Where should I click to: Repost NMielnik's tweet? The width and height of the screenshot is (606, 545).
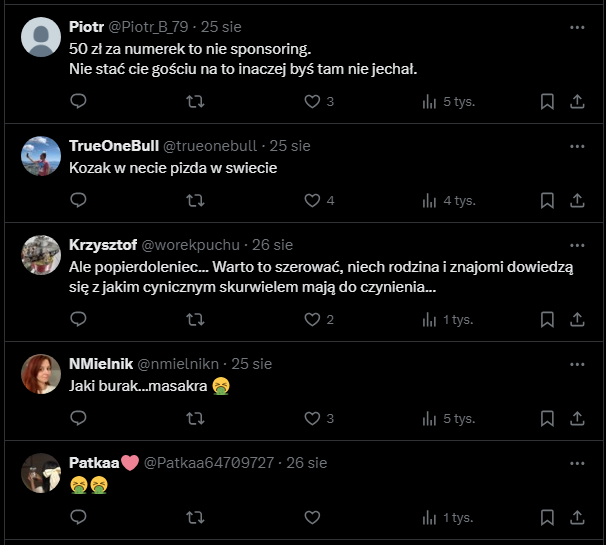point(196,418)
